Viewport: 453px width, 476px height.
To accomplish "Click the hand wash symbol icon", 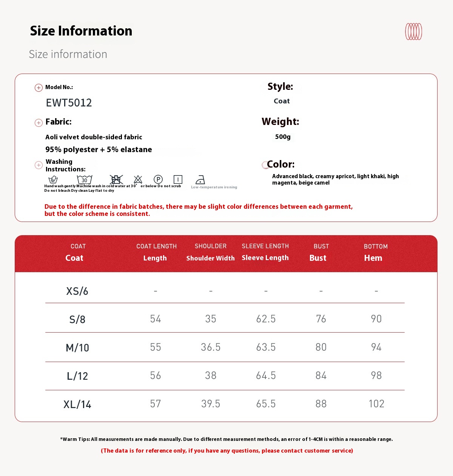I will pos(53,179).
